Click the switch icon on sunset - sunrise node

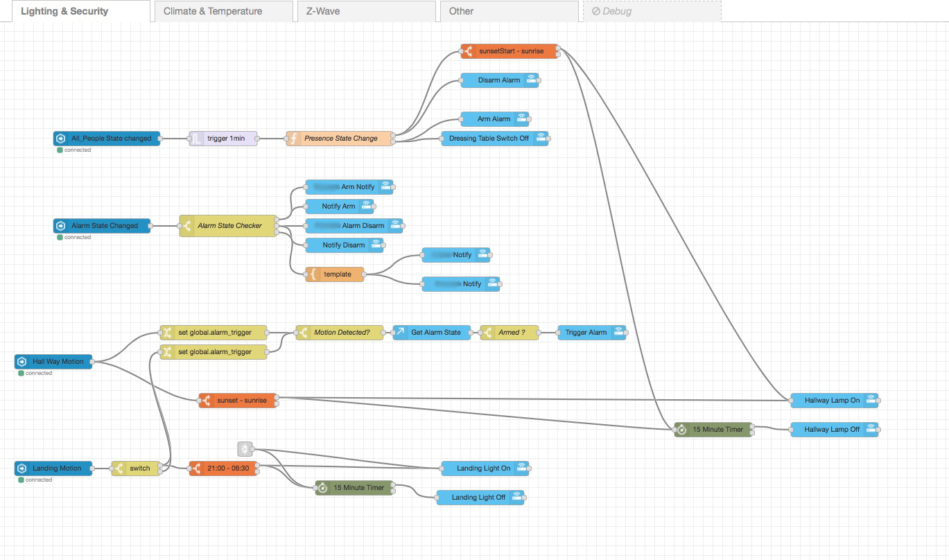tap(207, 401)
